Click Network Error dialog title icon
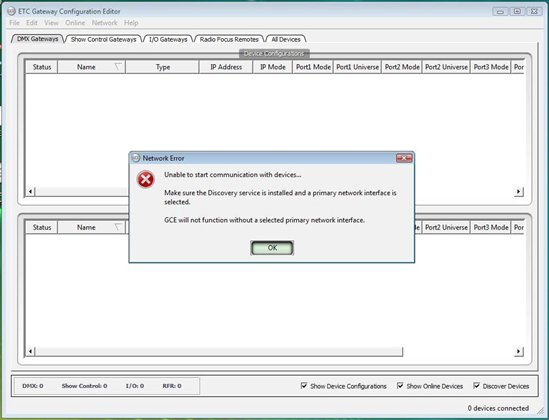Image resolution: width=549 pixels, height=420 pixels. pyautogui.click(x=135, y=158)
